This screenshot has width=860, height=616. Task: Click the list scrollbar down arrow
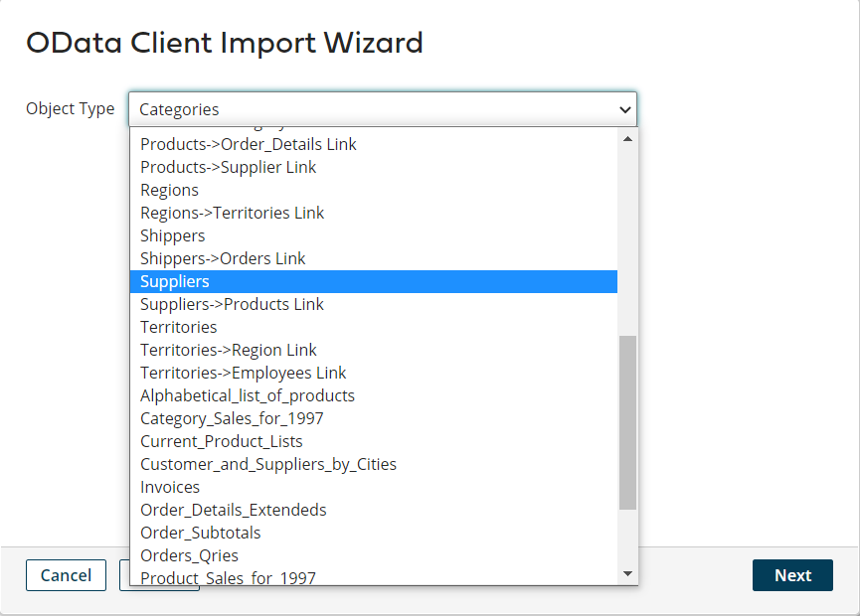627,573
